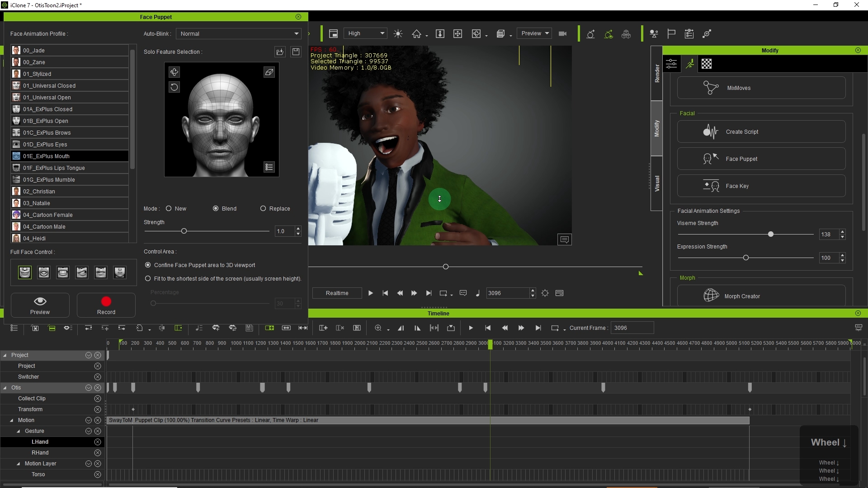868x488 pixels.
Task: Open the Auto-Blink Normal dropdown
Action: tap(239, 33)
